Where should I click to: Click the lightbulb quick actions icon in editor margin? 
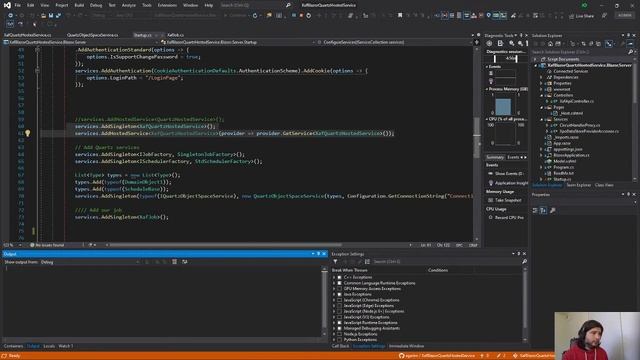[27, 133]
